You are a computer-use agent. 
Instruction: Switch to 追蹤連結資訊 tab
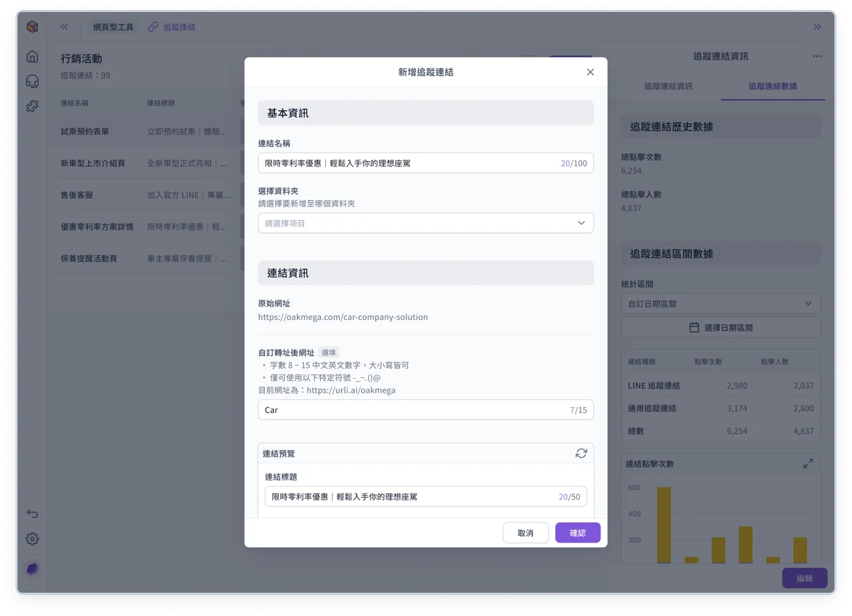tap(668, 86)
